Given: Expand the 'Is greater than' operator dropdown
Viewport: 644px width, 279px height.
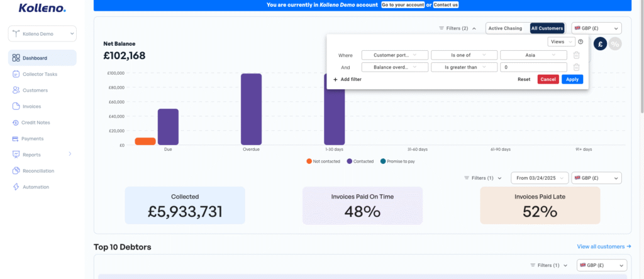Looking at the screenshot, I should tap(464, 67).
